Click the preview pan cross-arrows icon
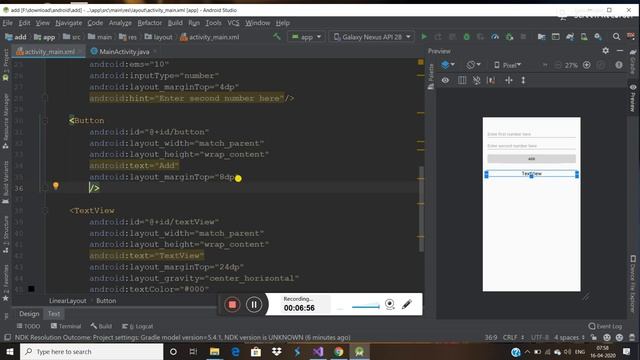 point(509,80)
